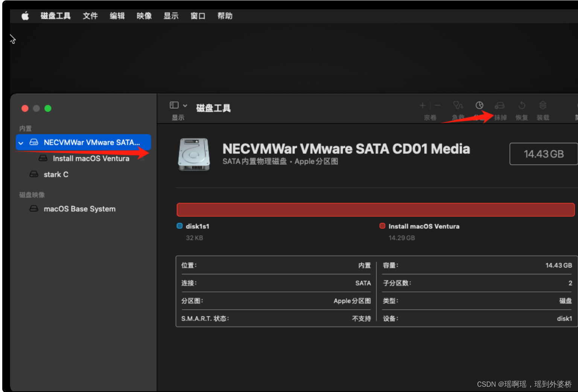Click the S.M.A.R.T. 状态 不支持 row
578x392 pixels.
click(x=276, y=319)
